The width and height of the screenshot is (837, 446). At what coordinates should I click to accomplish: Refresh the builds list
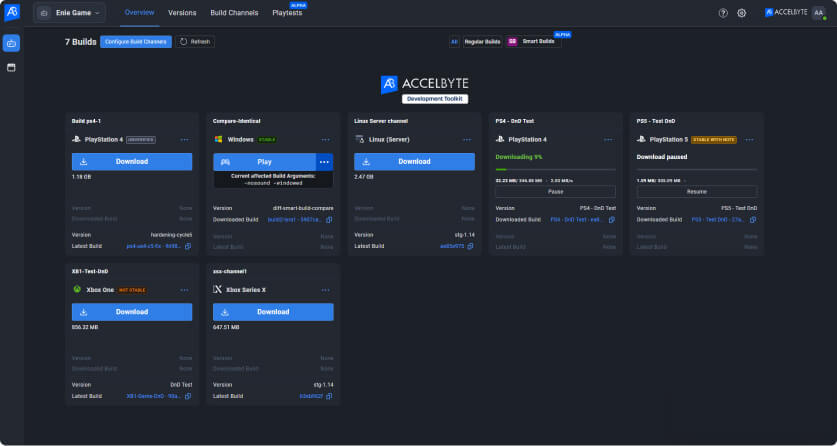click(x=195, y=42)
